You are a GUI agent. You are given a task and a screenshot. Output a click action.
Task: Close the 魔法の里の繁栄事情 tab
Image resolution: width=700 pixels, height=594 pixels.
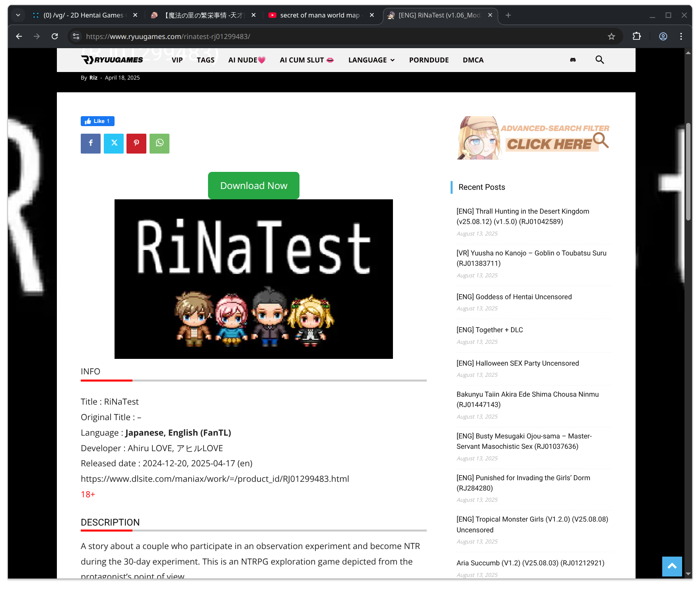[254, 15]
